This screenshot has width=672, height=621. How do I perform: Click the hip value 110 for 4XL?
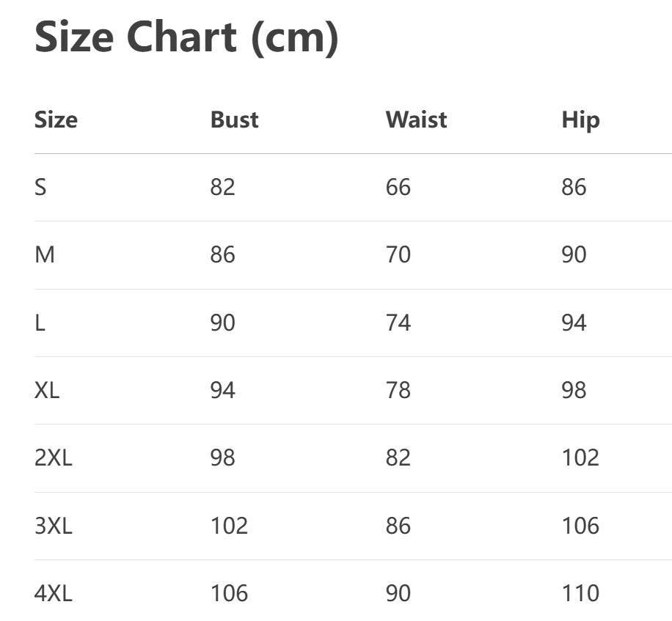coord(580,593)
